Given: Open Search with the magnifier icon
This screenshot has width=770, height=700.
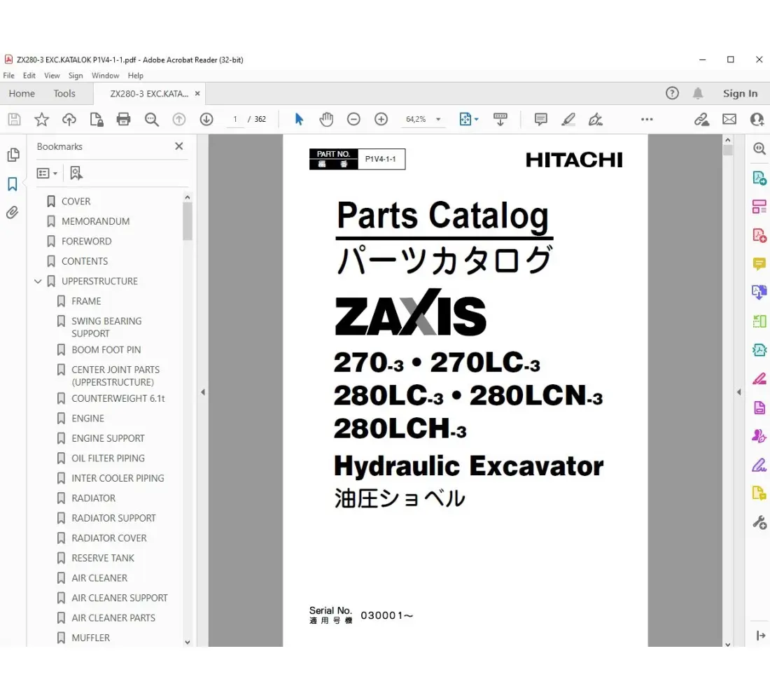Looking at the screenshot, I should tap(151, 119).
